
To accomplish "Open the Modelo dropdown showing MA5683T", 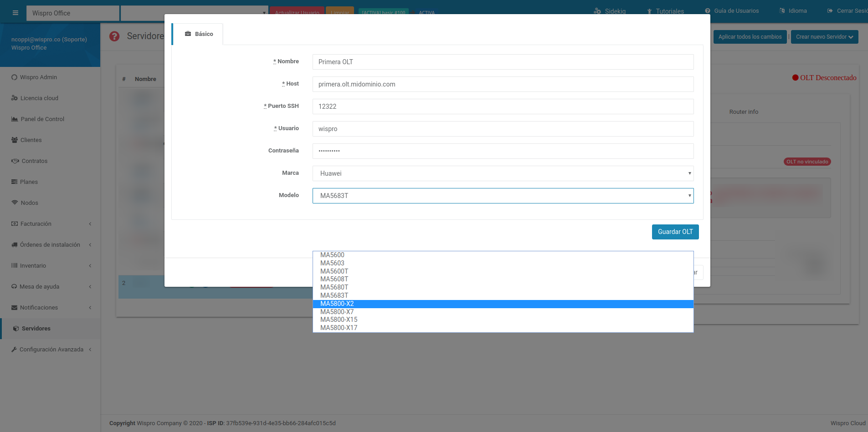I will point(503,196).
